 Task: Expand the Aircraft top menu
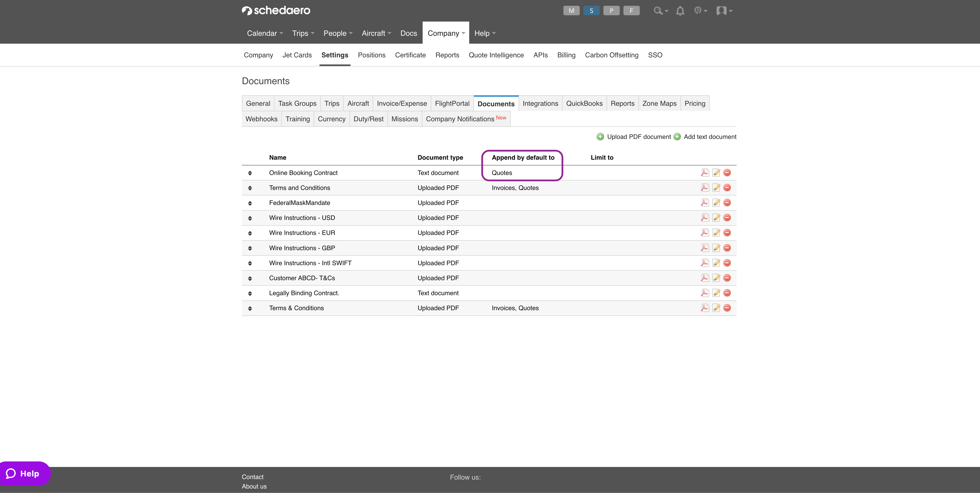(376, 33)
